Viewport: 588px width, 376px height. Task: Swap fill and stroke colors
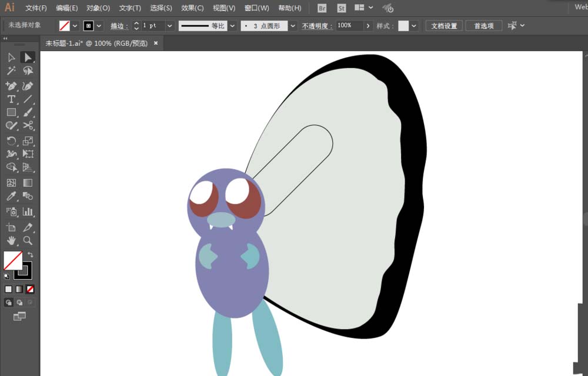point(31,254)
